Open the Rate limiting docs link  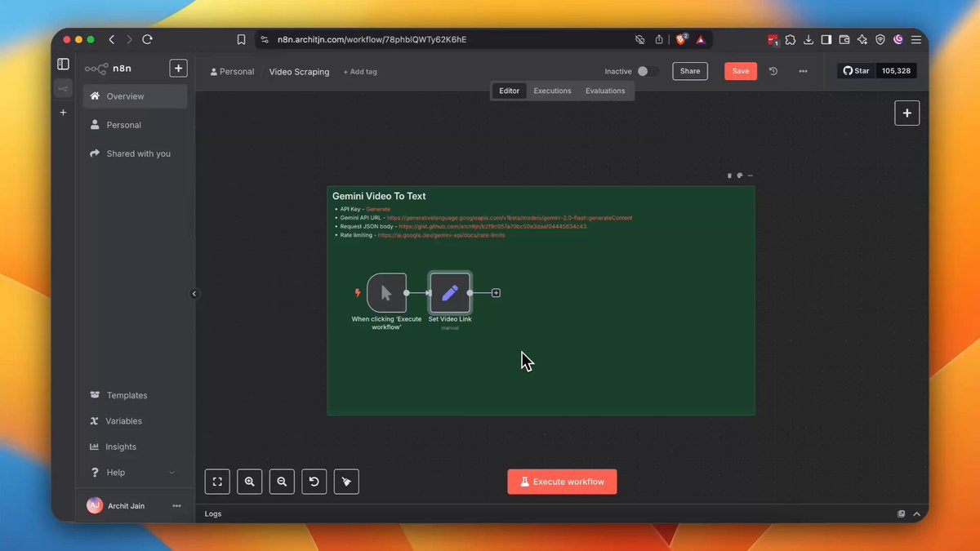click(x=441, y=235)
